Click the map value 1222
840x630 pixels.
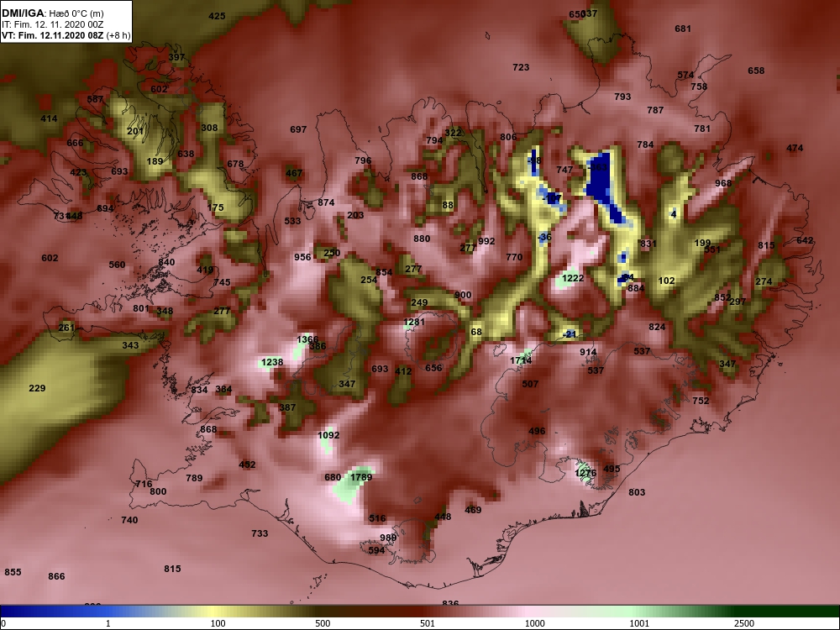[573, 278]
